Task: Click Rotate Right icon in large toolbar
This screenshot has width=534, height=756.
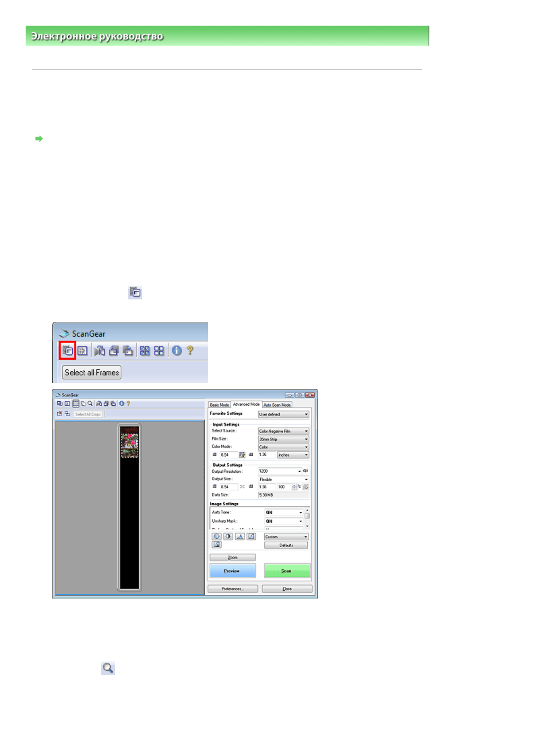Action: [x=128, y=351]
